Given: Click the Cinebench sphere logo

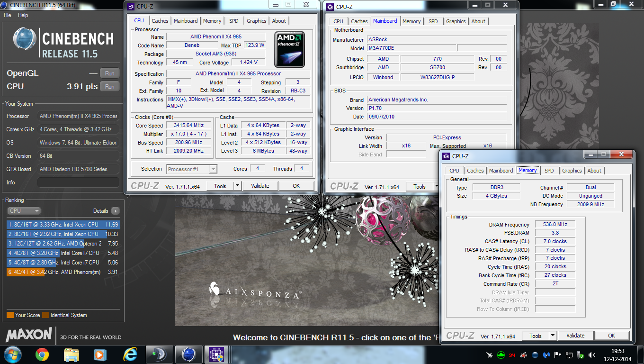Looking at the screenshot, I should 25,39.
